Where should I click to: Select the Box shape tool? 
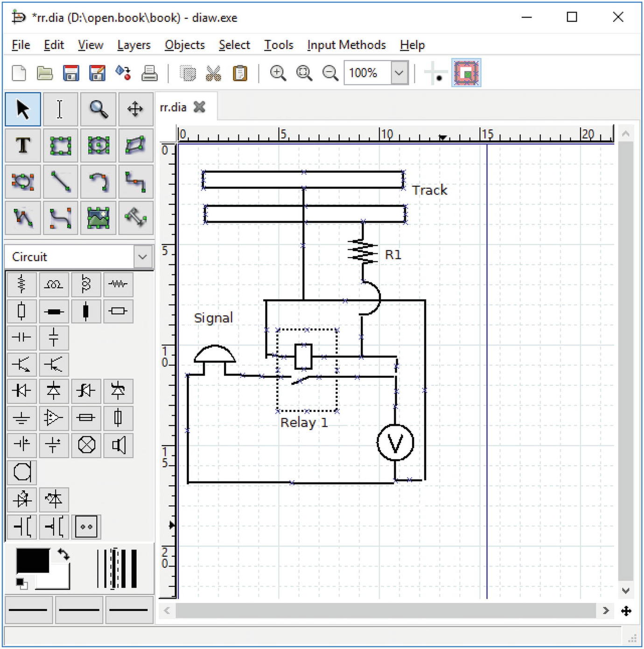(60, 146)
